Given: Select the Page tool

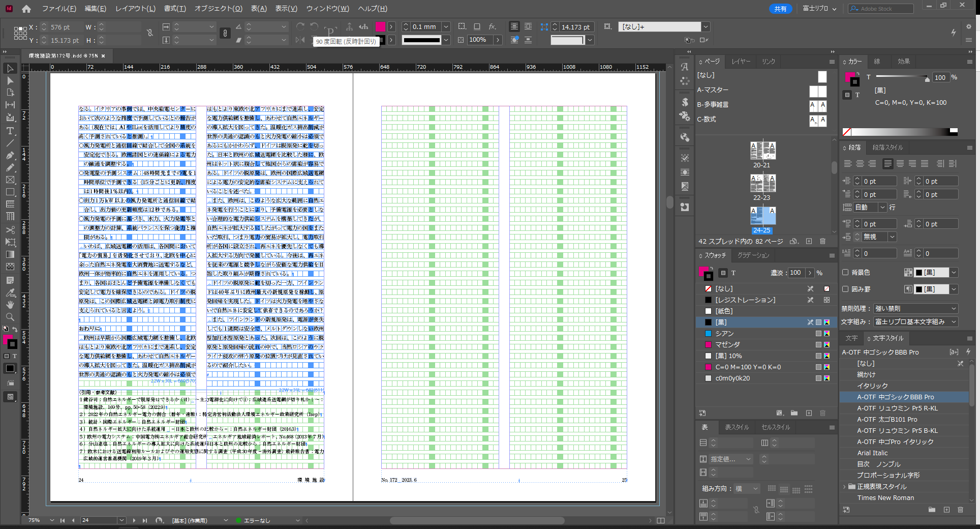Looking at the screenshot, I should [x=10, y=93].
